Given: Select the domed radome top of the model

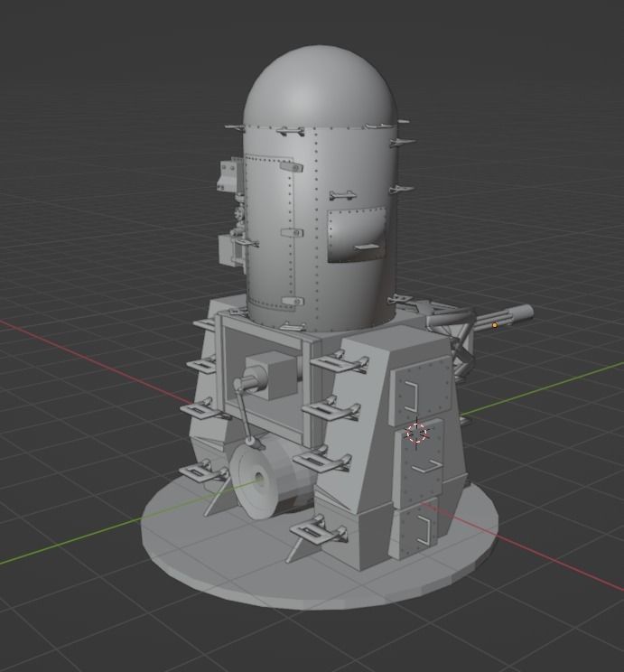Looking at the screenshot, I should click(321, 87).
